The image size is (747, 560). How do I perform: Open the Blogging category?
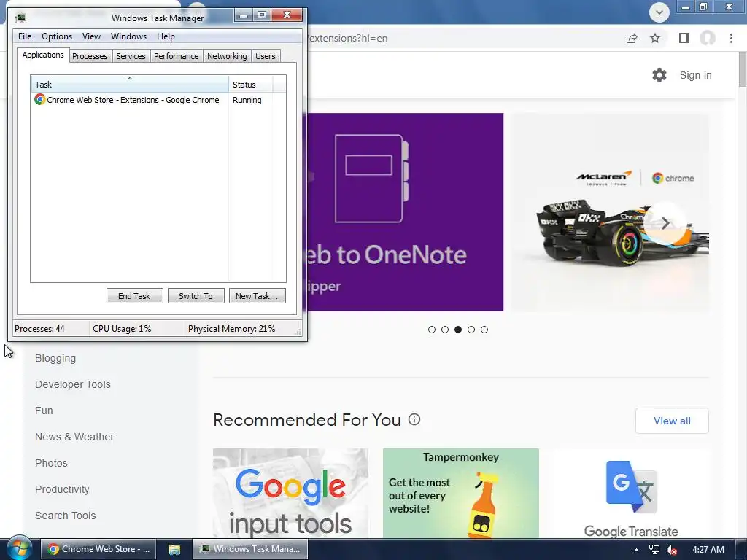(x=55, y=358)
